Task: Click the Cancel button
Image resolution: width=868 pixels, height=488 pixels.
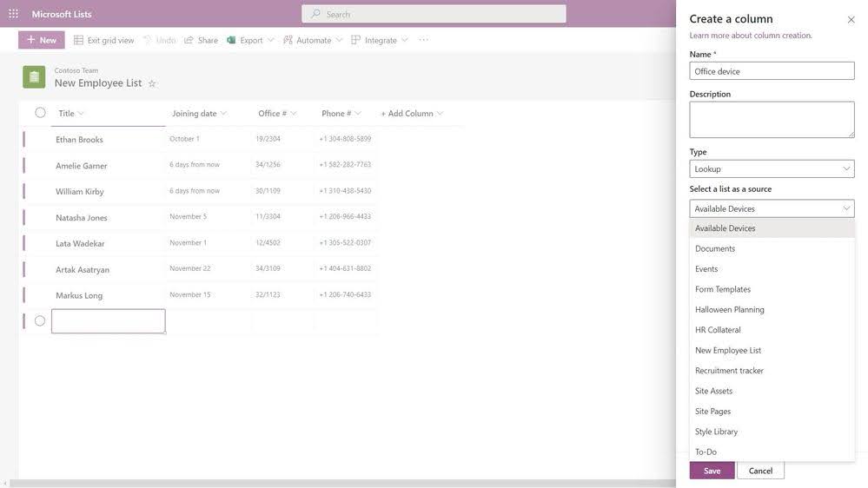Action: tap(760, 471)
